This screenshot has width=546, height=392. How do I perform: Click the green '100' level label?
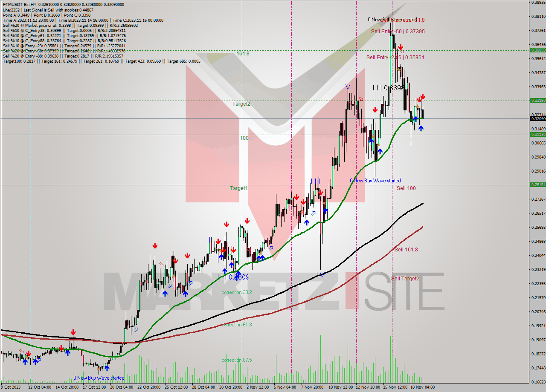[x=244, y=138]
